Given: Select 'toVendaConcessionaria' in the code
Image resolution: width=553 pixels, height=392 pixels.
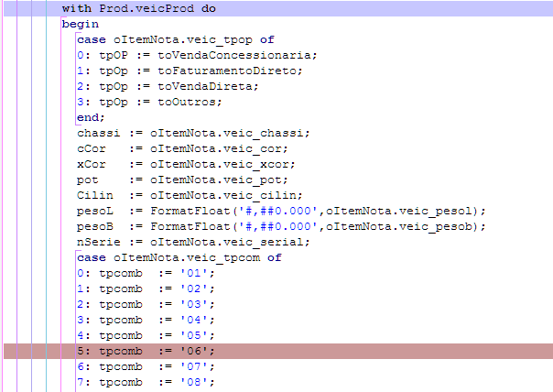Looking at the screenshot, I should pos(235,55).
